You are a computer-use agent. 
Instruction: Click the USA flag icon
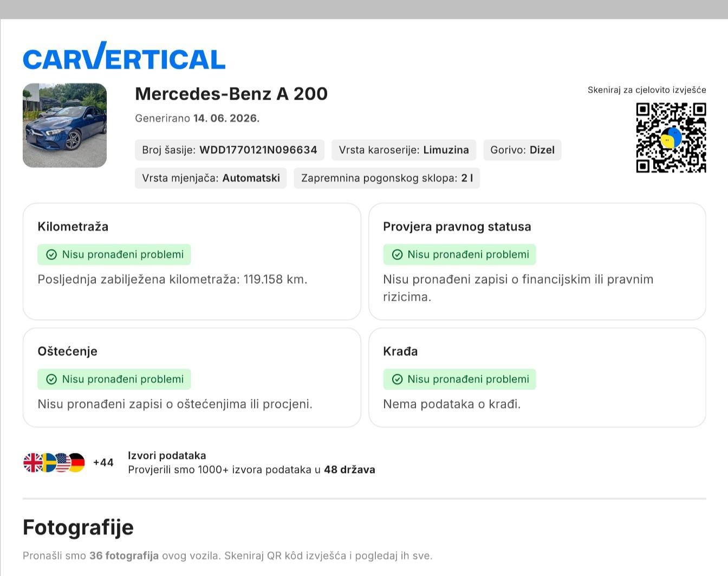pos(62,463)
